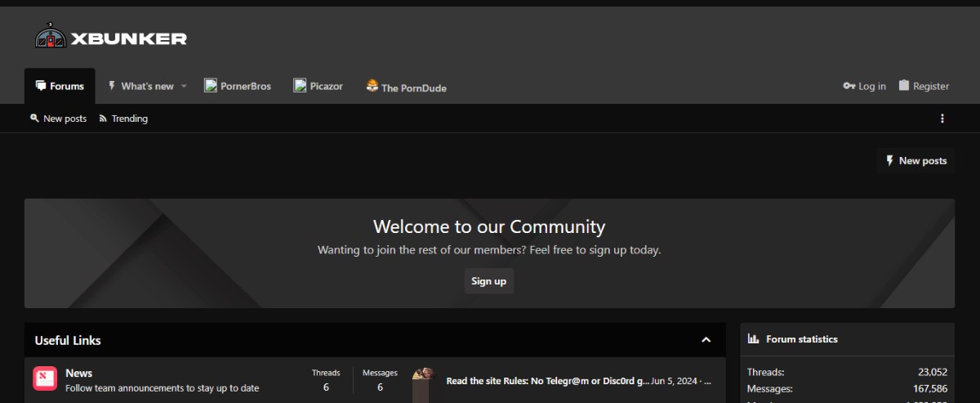Viewport: 980px width, 403px height.
Task: Open the Picazor link
Action: click(x=318, y=86)
